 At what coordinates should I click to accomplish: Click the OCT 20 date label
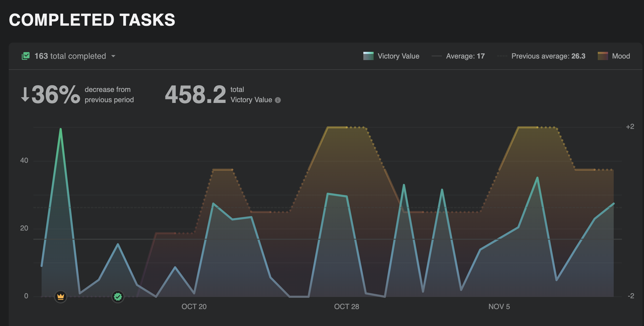tap(194, 306)
